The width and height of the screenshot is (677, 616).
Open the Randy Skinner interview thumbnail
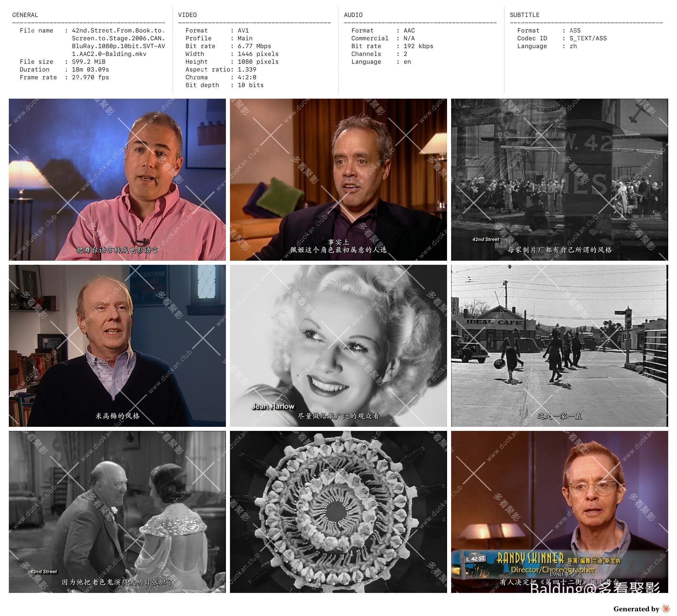(x=560, y=512)
